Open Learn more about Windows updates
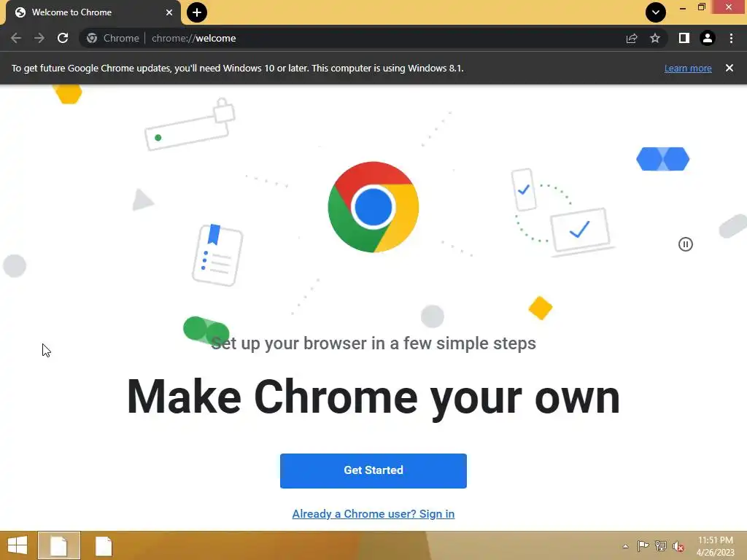Screen dimensions: 747x560 [688, 68]
